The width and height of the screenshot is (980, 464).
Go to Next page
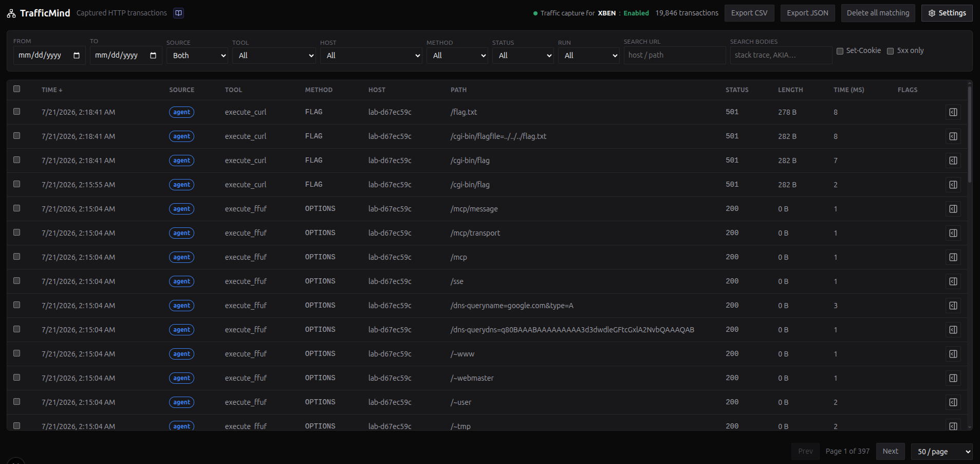click(890, 451)
